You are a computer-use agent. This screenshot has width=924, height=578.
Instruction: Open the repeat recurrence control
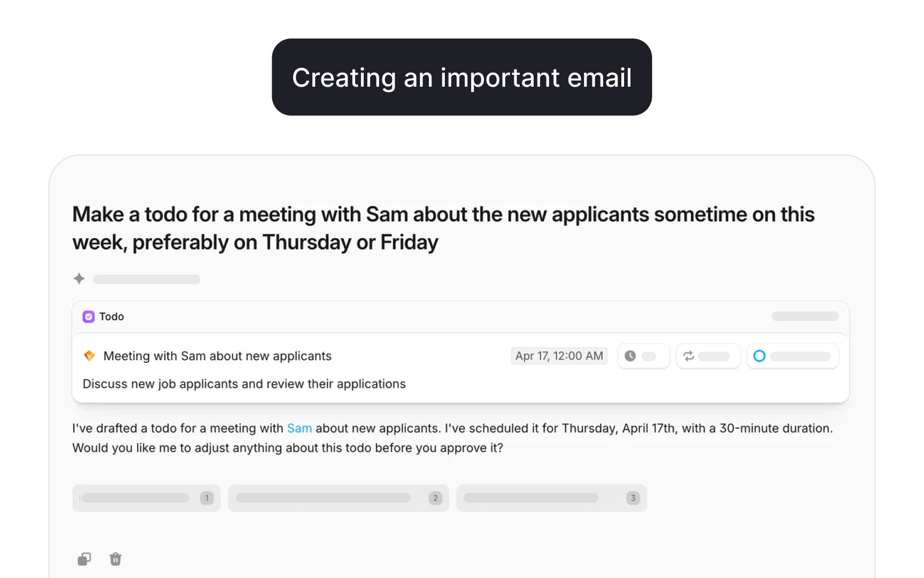pyautogui.click(x=708, y=356)
